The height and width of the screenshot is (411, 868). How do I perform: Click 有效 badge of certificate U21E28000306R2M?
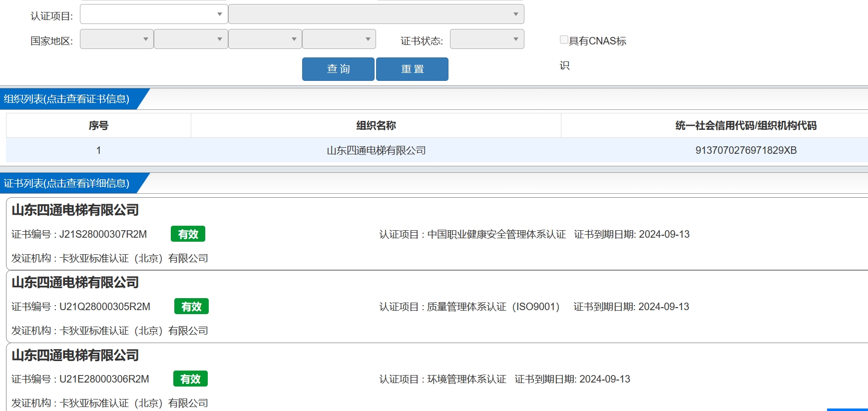tap(190, 379)
